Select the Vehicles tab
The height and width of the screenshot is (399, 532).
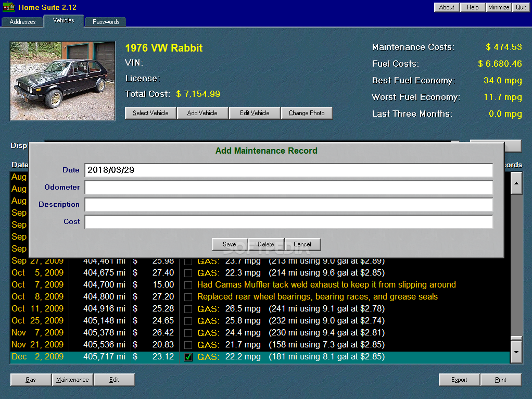point(64,20)
